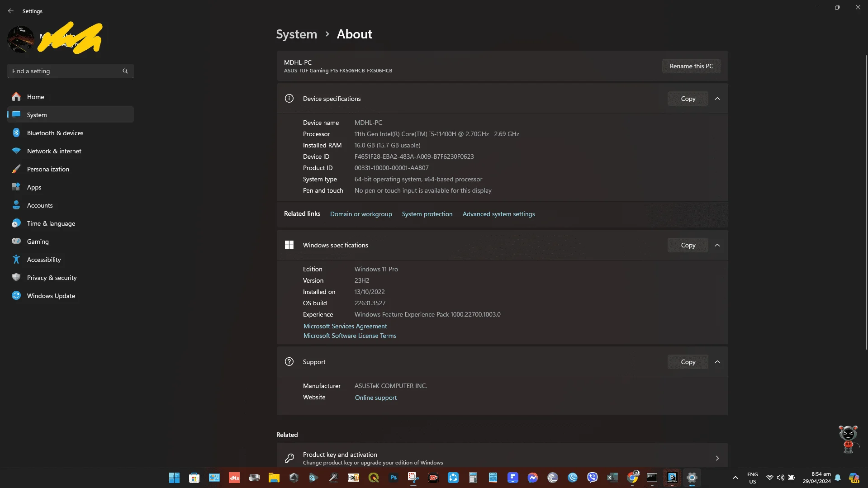Screen dimensions: 868x488
Task: Click the Device ID value text
Action: point(414,156)
